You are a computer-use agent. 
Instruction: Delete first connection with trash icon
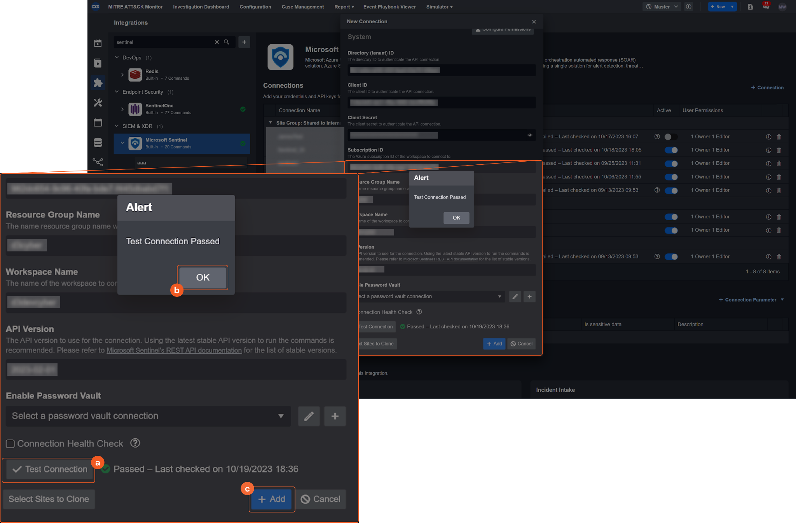(779, 137)
